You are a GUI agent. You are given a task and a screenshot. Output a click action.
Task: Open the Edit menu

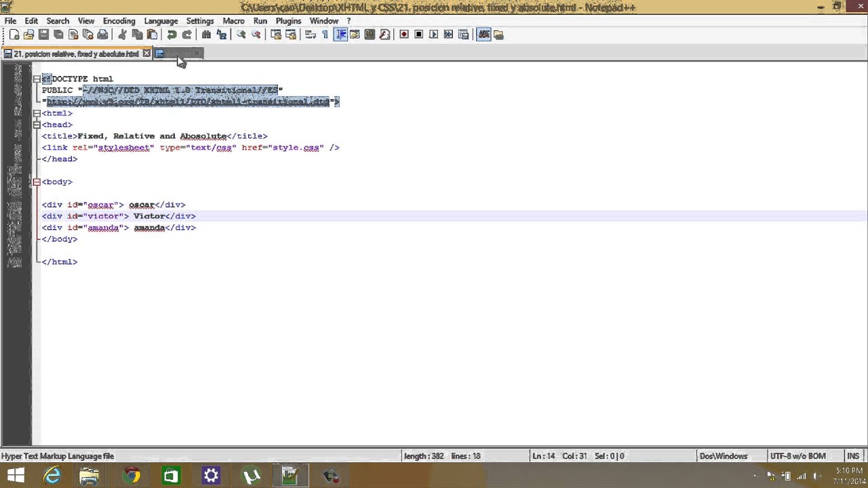(x=31, y=21)
